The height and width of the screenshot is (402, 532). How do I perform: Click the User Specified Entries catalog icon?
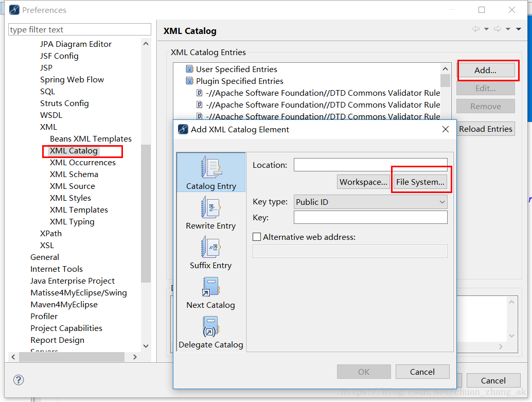click(189, 69)
